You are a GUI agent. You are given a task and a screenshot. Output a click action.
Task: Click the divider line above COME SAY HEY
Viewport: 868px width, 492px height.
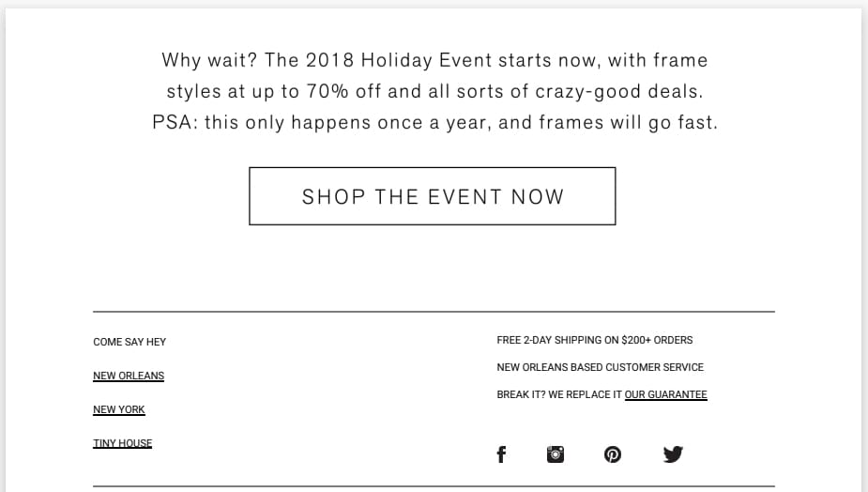(434, 312)
